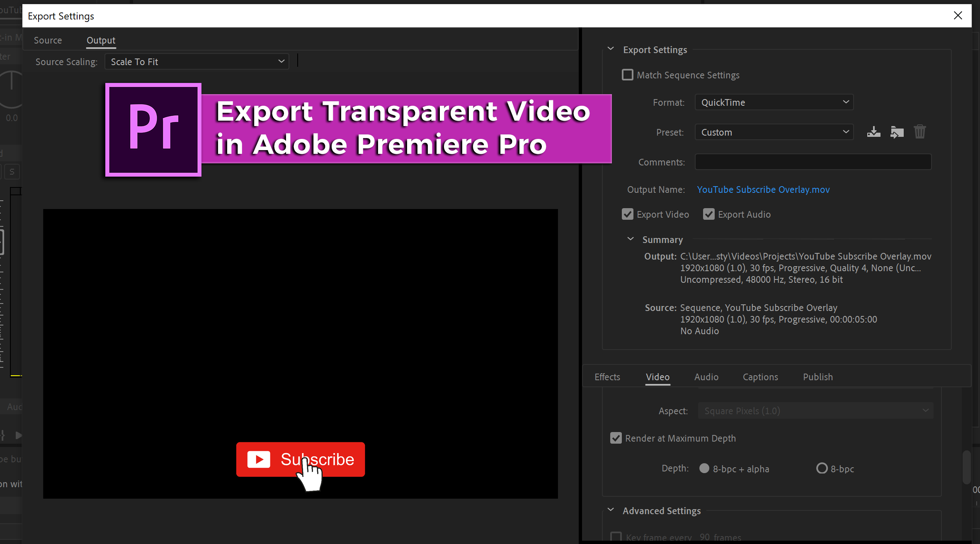Enable Render at Maximum Depth checkbox
This screenshot has height=544, width=980.
click(x=616, y=439)
